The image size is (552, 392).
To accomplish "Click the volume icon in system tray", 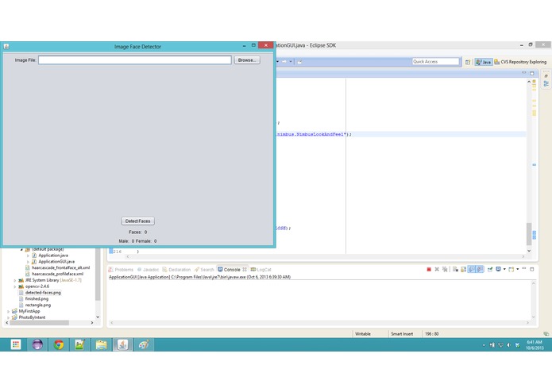I will (x=509, y=345).
